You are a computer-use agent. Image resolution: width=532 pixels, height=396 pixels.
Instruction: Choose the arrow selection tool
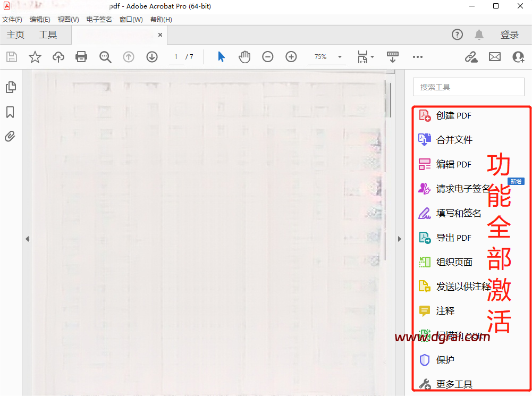point(221,57)
